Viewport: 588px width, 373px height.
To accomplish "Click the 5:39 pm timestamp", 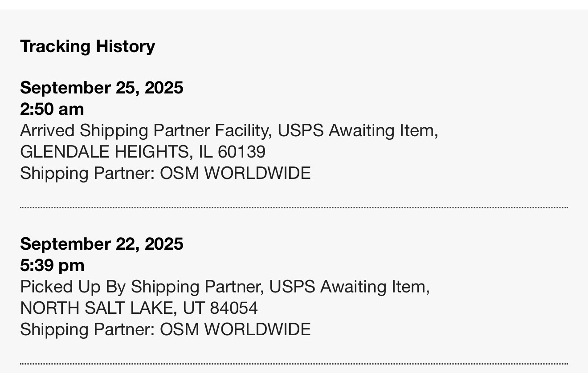I will pyautogui.click(x=52, y=265).
